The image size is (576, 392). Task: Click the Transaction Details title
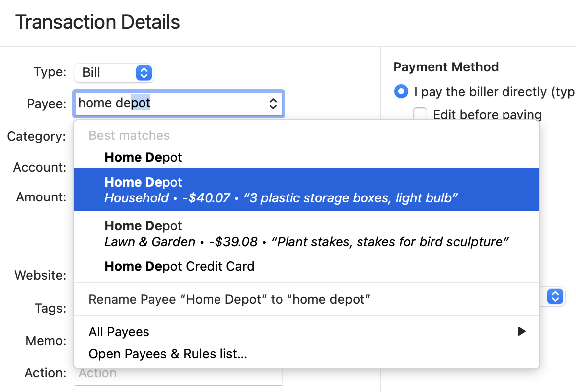click(98, 22)
